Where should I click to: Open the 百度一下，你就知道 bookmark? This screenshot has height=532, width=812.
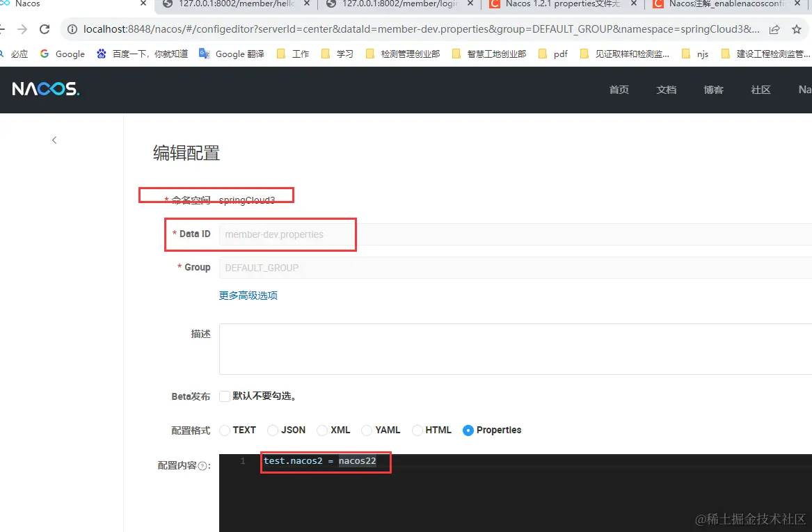point(142,54)
